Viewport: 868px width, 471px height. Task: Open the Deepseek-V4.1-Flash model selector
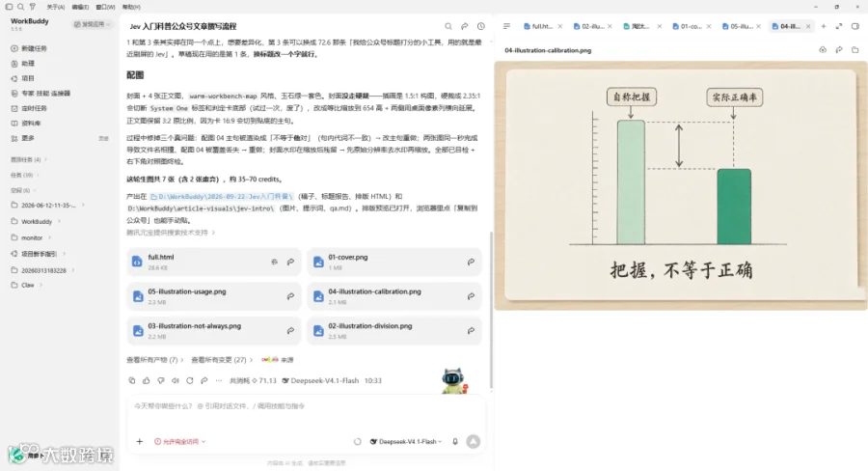coord(406,442)
